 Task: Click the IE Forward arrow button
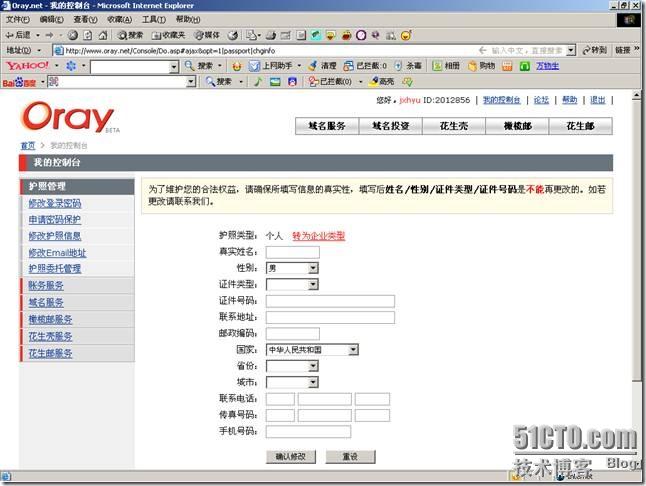(x=49, y=35)
